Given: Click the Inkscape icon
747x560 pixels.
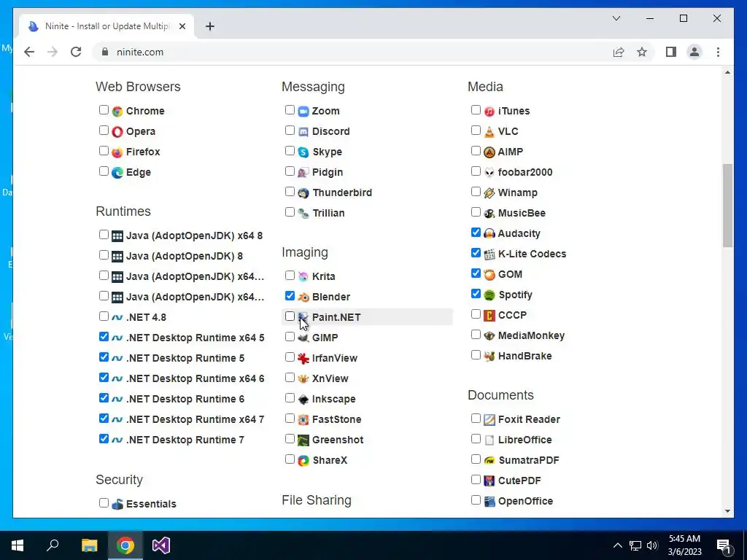Looking at the screenshot, I should pos(303,400).
